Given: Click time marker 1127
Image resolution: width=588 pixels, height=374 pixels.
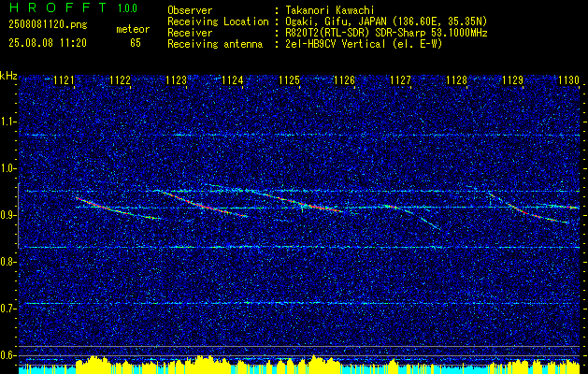Looking at the screenshot, I should tap(401, 80).
